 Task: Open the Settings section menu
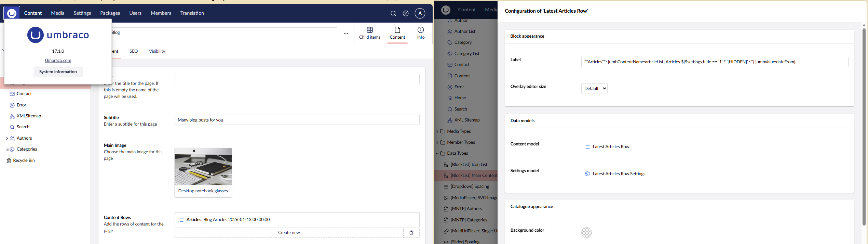point(82,13)
